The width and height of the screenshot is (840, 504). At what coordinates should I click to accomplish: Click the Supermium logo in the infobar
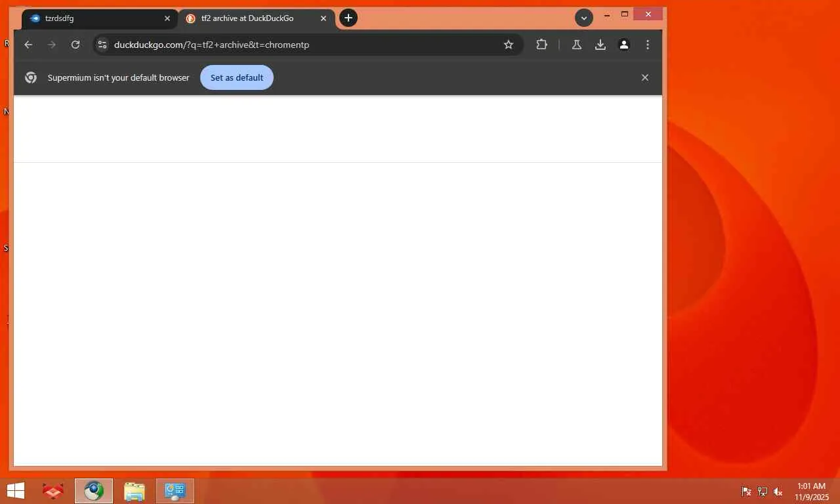(x=31, y=77)
